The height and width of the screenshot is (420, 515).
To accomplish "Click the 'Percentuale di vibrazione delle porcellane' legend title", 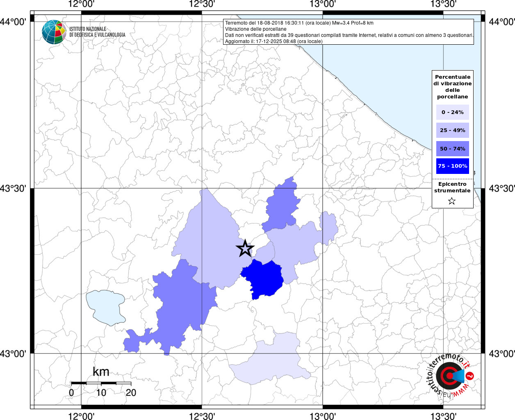I will point(453,87).
